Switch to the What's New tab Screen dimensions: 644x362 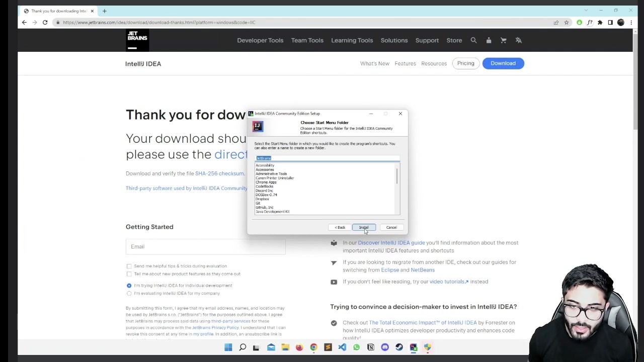click(x=374, y=63)
